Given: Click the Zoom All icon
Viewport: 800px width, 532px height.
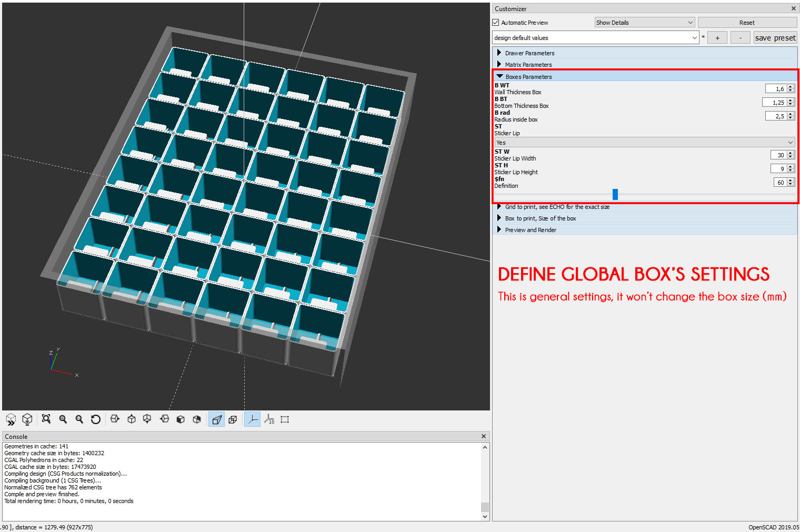Looking at the screenshot, I should click(46, 419).
